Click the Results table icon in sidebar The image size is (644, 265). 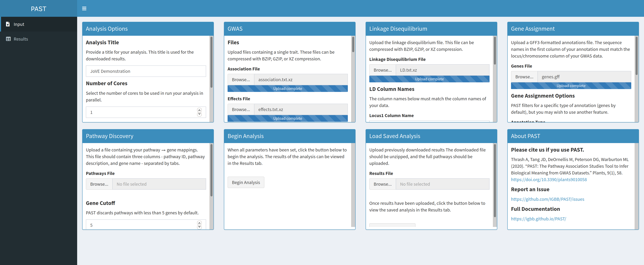click(x=8, y=39)
